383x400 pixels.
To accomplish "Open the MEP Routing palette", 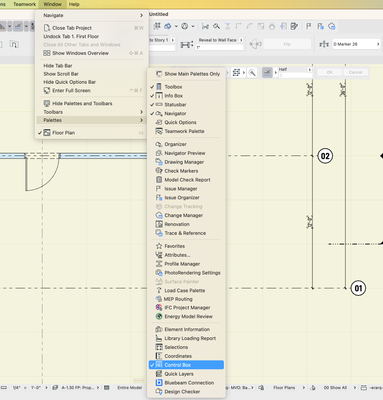I will coord(186,299).
